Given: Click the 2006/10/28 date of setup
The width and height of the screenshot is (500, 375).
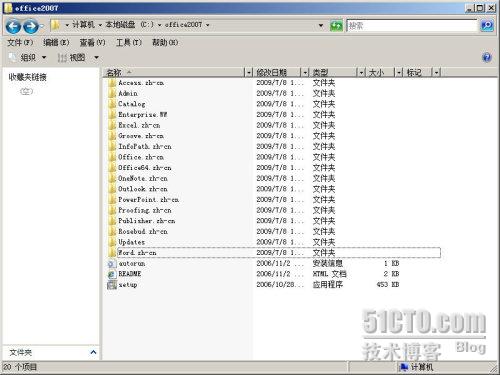Looking at the screenshot, I should click(x=280, y=285).
